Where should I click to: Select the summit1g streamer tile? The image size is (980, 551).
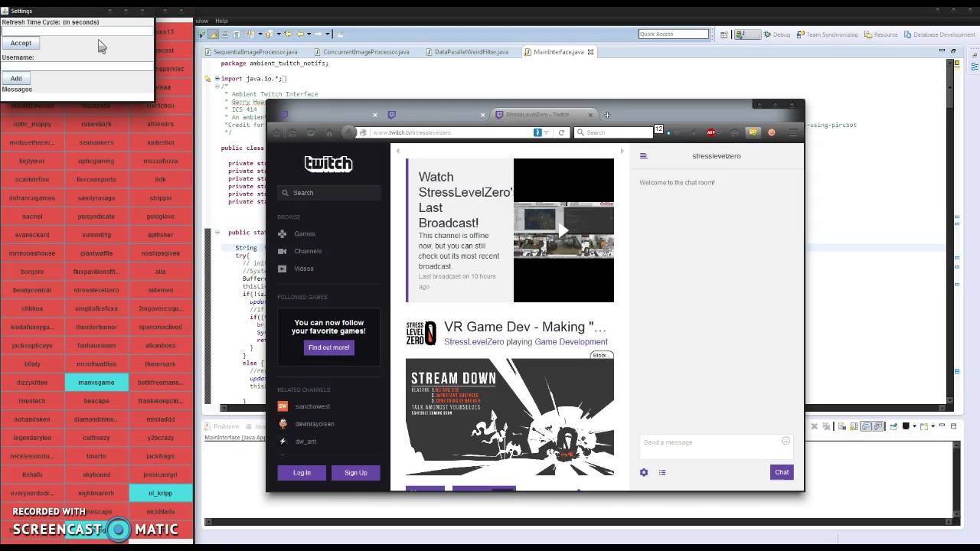(x=96, y=235)
